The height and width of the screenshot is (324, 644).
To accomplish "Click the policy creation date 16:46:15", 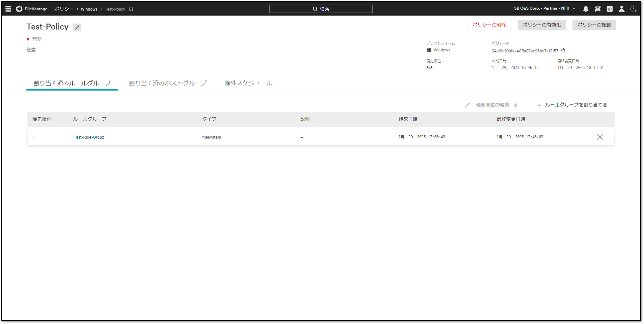I will pyautogui.click(x=515, y=68).
